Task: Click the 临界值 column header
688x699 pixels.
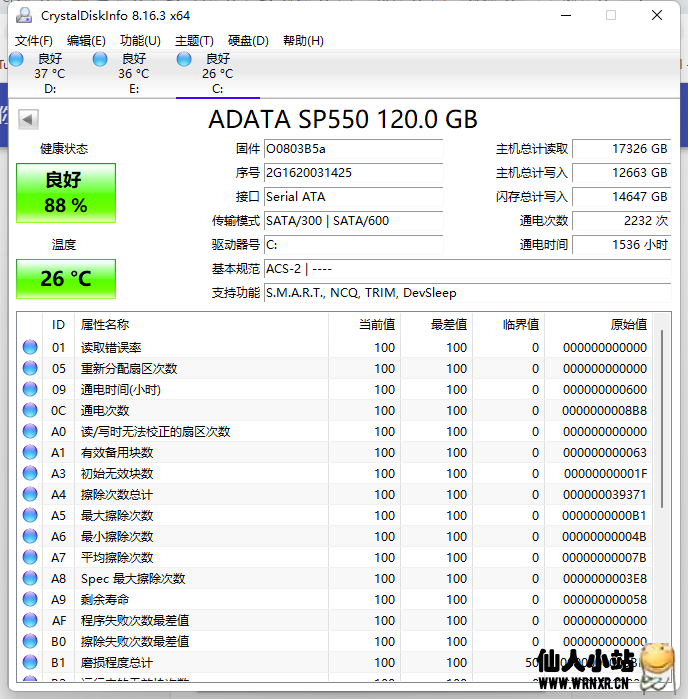Action: click(x=508, y=325)
